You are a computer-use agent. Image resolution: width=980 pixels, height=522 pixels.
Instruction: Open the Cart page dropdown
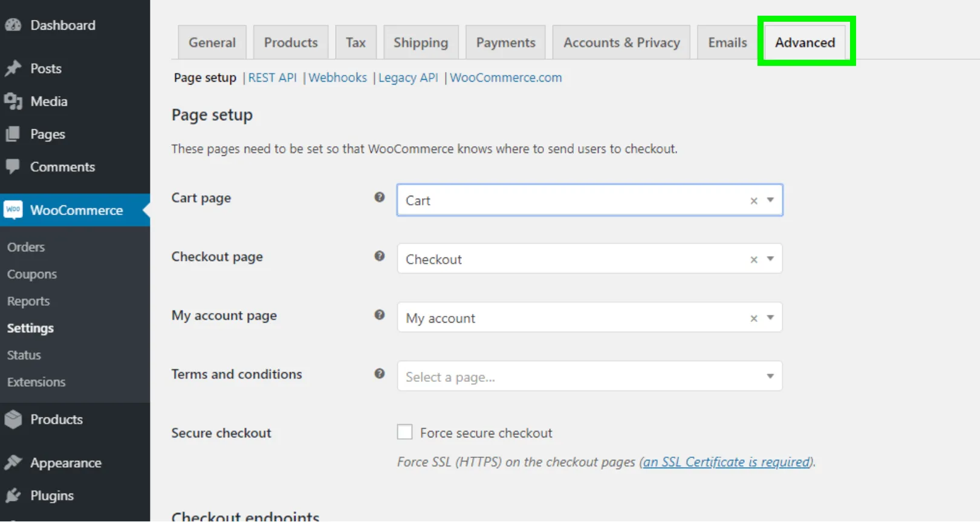589,200
